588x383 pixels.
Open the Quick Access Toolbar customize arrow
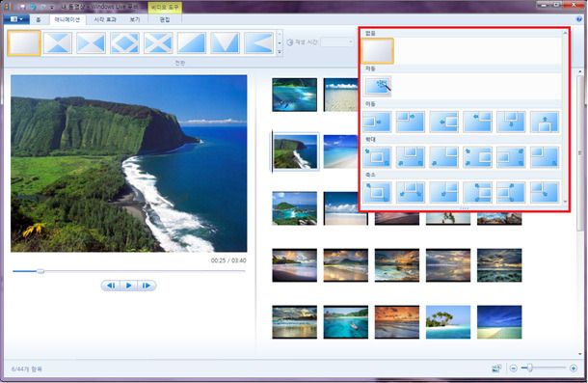(52, 7)
